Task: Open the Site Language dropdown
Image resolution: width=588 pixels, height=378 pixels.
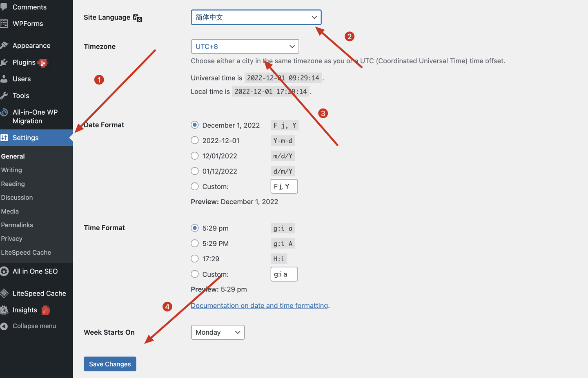Action: pyautogui.click(x=256, y=17)
